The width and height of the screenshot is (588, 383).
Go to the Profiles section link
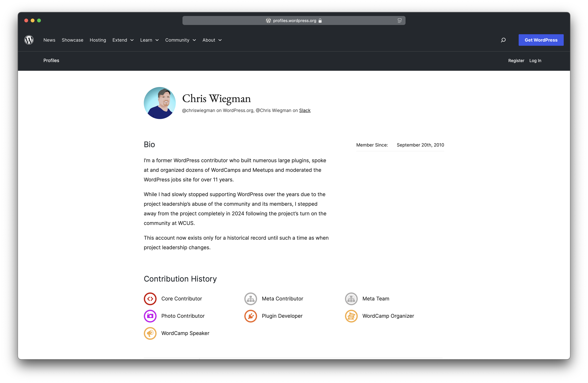(x=51, y=60)
